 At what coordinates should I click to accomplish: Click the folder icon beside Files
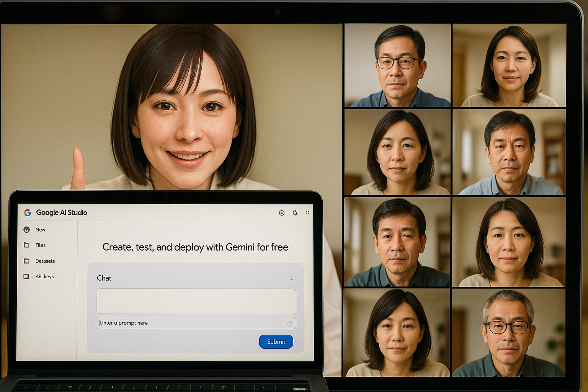26,245
